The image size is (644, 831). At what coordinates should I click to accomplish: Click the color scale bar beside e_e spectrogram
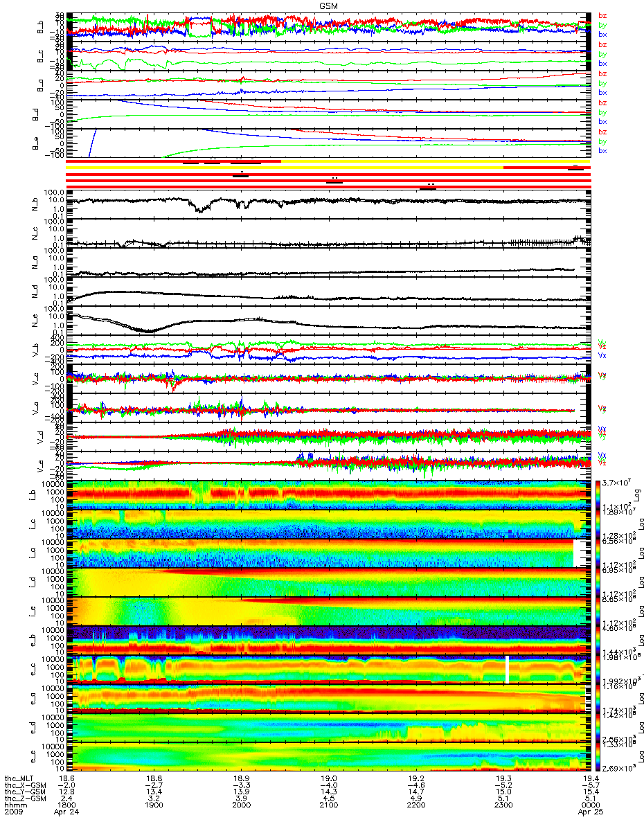[x=598, y=756]
